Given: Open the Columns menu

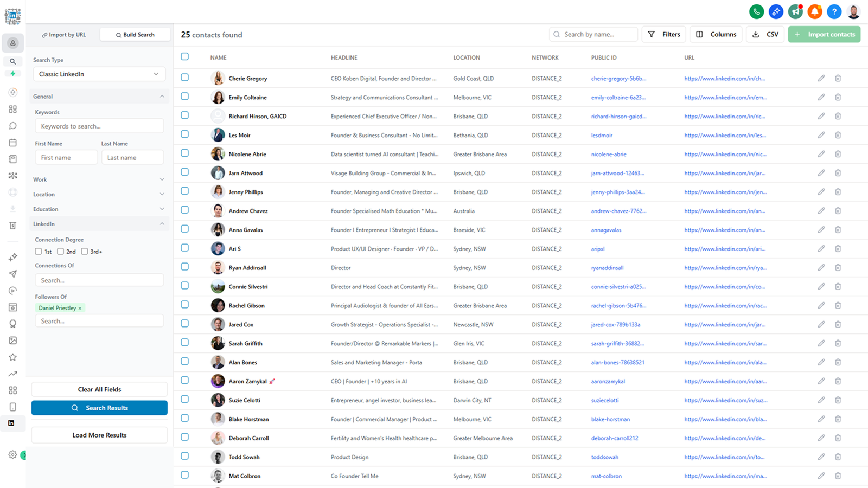Looking at the screenshot, I should [716, 34].
